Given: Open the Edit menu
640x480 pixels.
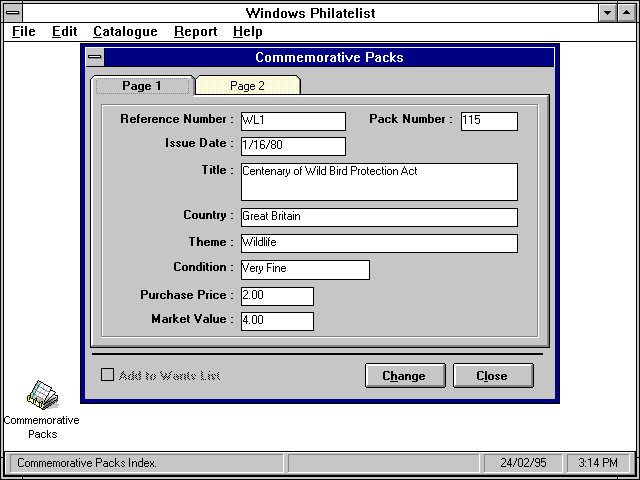Looking at the screenshot, I should coord(64,32).
